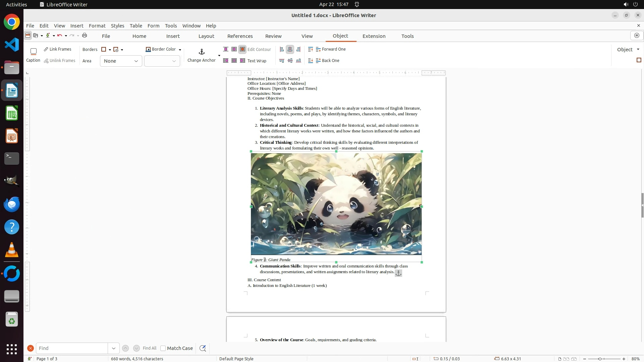Click the Bring to Front icon

tap(311, 50)
